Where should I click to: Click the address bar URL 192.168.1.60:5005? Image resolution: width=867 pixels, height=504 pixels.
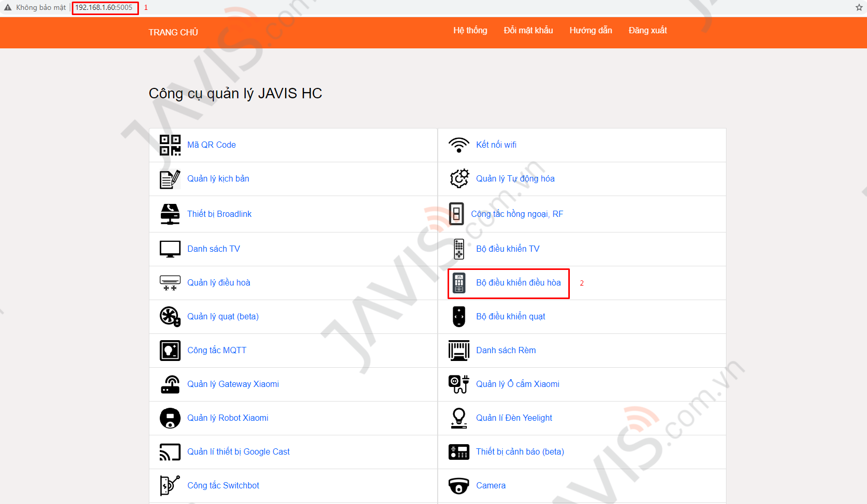click(x=104, y=8)
